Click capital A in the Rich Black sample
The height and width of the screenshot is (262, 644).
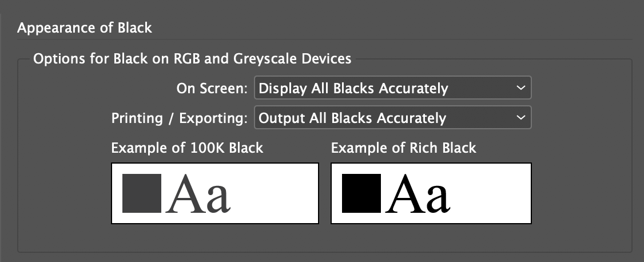pos(405,194)
